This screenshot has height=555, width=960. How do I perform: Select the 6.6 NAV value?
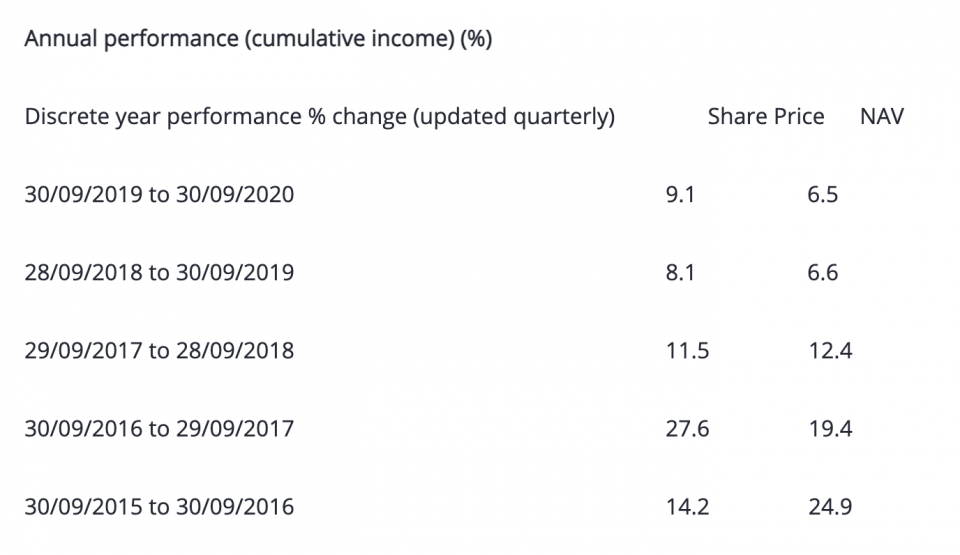[x=822, y=272]
